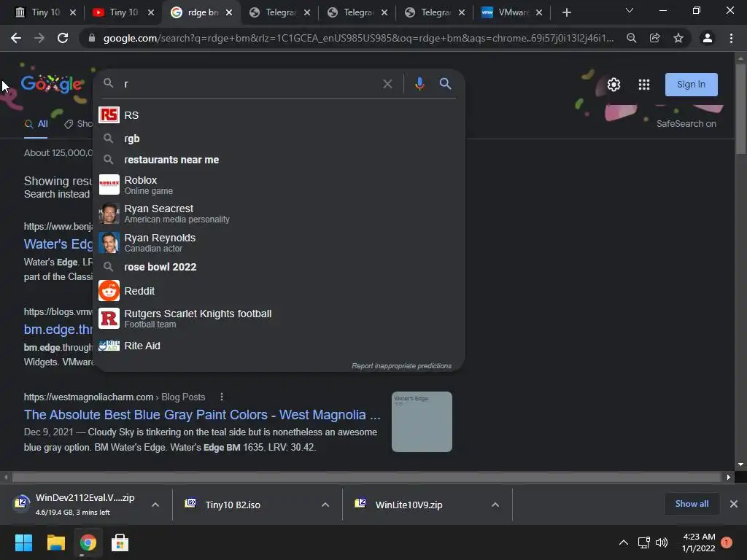The width and height of the screenshot is (747, 560).
Task: Click the horizontal scrollbar
Action: 366,477
